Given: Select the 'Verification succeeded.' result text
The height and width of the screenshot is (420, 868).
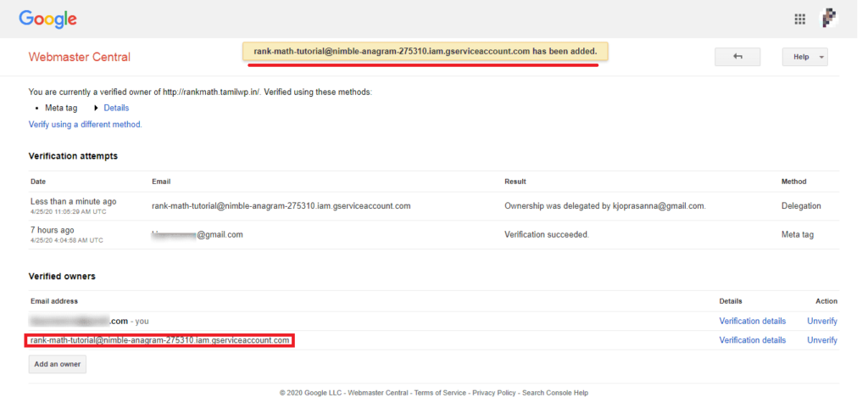Looking at the screenshot, I should coord(547,235).
